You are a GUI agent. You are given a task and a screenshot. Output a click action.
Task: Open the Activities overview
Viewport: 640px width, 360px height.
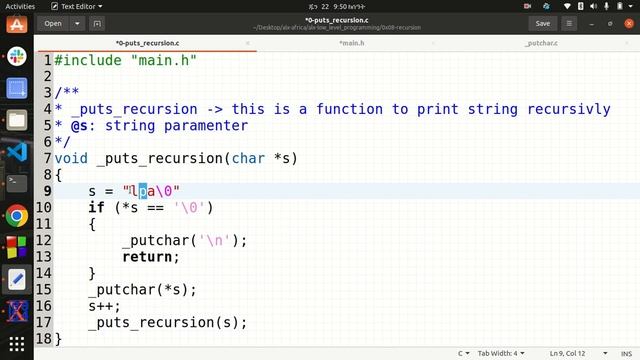(20, 6)
